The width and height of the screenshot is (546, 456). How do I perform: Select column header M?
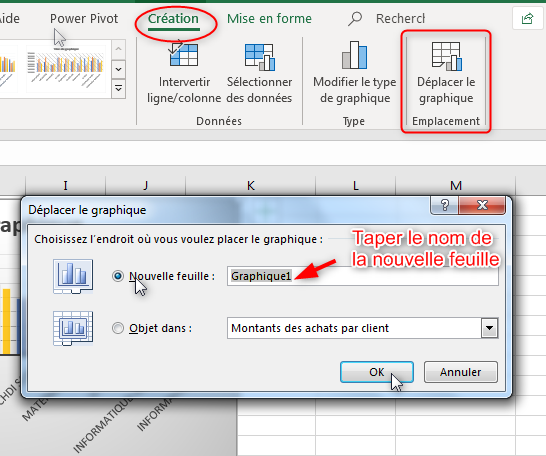[x=455, y=186]
